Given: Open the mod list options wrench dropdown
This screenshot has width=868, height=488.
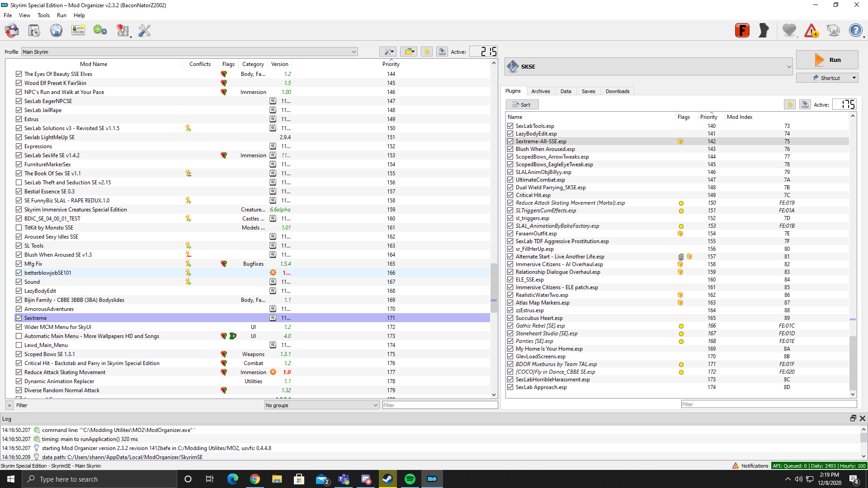Looking at the screenshot, I should (x=387, y=52).
